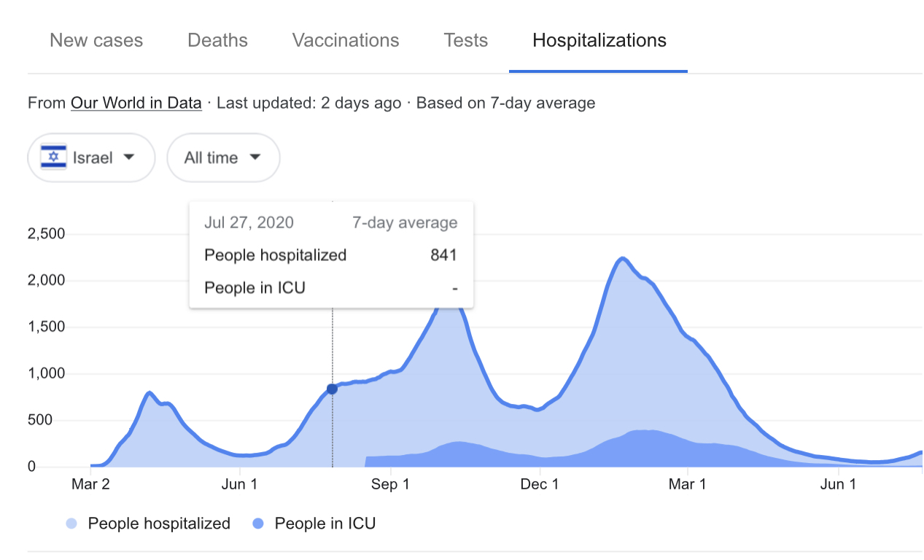Click the 2,500 y-axis label
Viewport: 924px width, 560px height.
46,234
